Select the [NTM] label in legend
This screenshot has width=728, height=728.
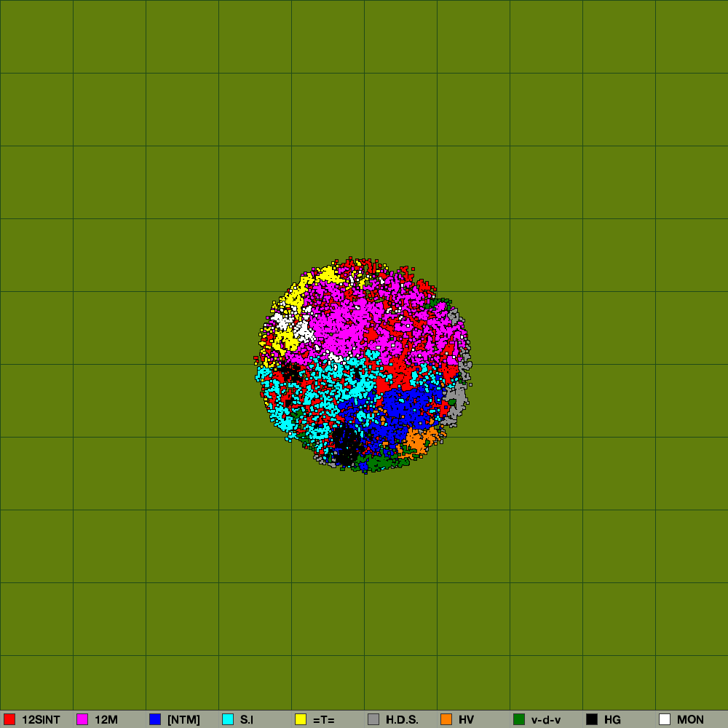pos(183,720)
